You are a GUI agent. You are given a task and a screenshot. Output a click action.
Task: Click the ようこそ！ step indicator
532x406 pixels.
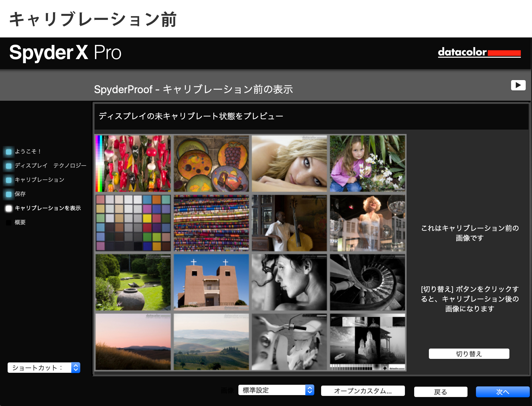[9, 152]
